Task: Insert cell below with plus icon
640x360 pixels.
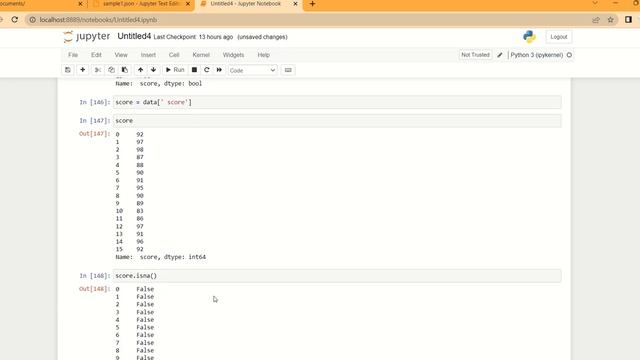Action: pos(82,70)
